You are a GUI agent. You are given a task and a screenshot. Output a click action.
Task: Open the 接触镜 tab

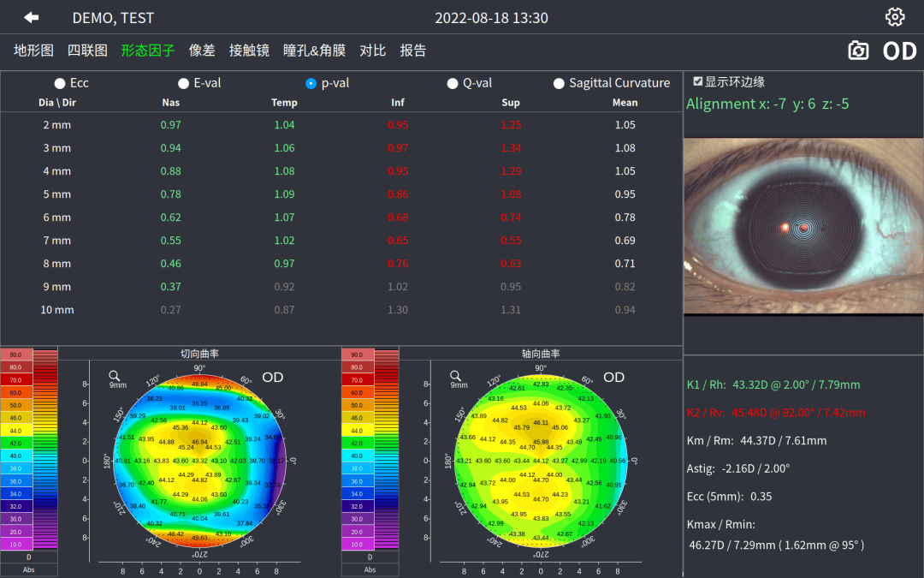(x=249, y=51)
